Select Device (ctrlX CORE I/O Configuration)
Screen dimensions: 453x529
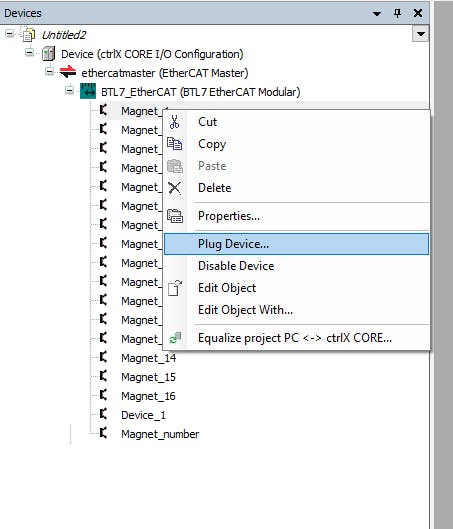click(152, 54)
